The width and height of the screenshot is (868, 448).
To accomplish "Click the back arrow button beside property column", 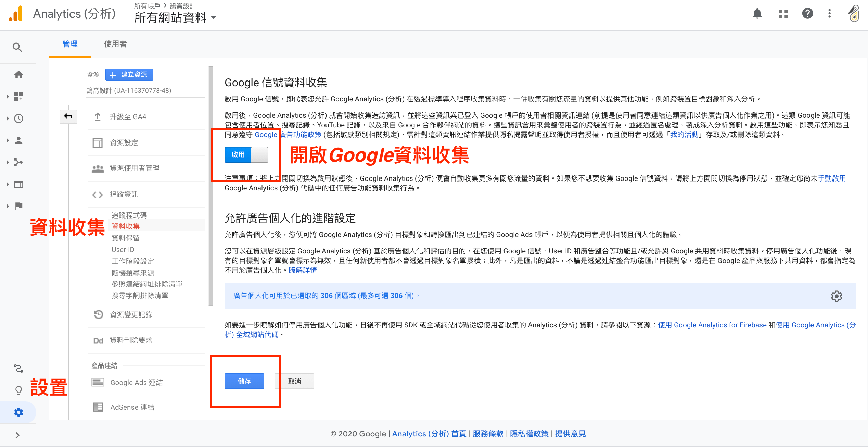I will (68, 116).
